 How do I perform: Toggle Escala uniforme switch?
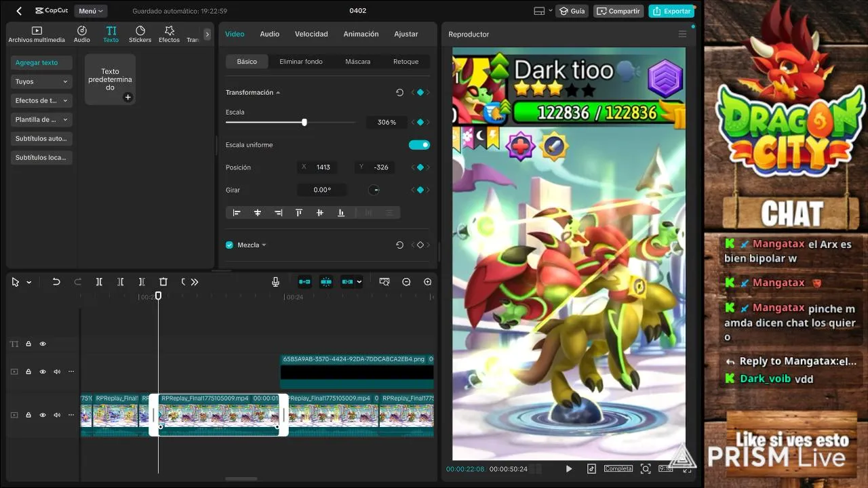419,145
